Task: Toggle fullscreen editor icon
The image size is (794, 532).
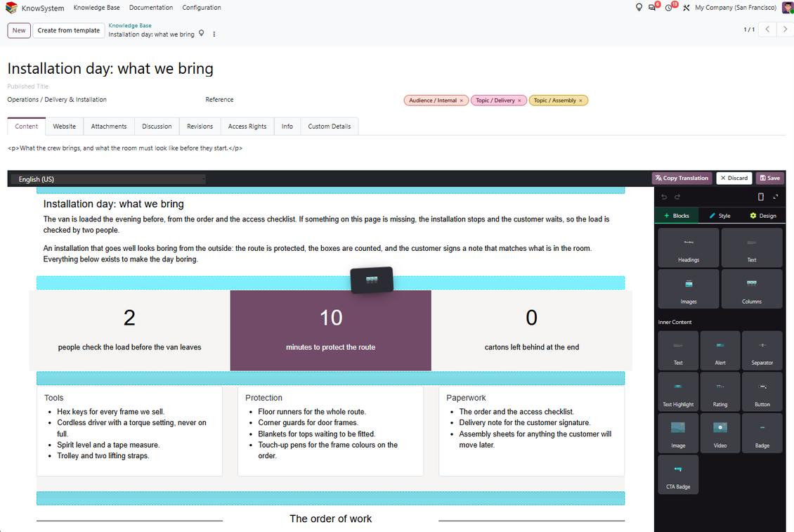Action: (776, 197)
